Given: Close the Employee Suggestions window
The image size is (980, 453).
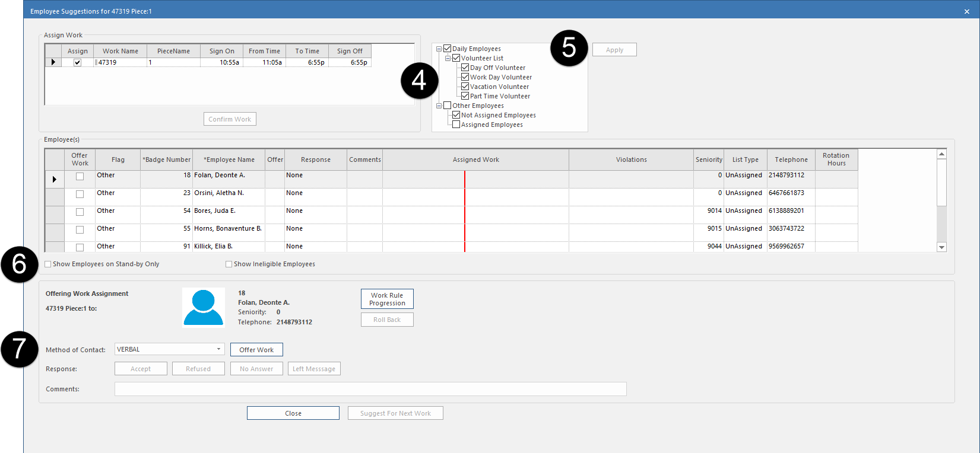Looking at the screenshot, I should pos(966,11).
